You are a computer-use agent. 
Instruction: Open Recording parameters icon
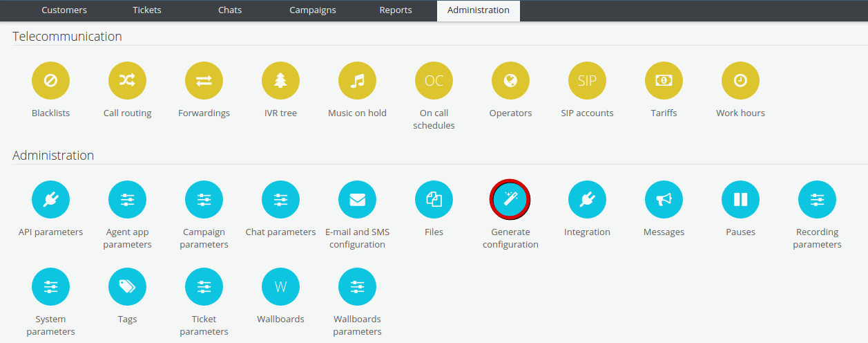click(817, 200)
